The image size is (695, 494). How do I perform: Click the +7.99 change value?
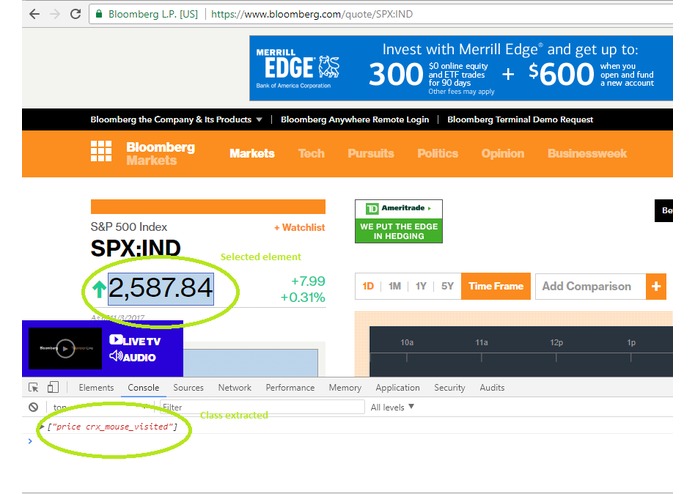[x=308, y=281]
